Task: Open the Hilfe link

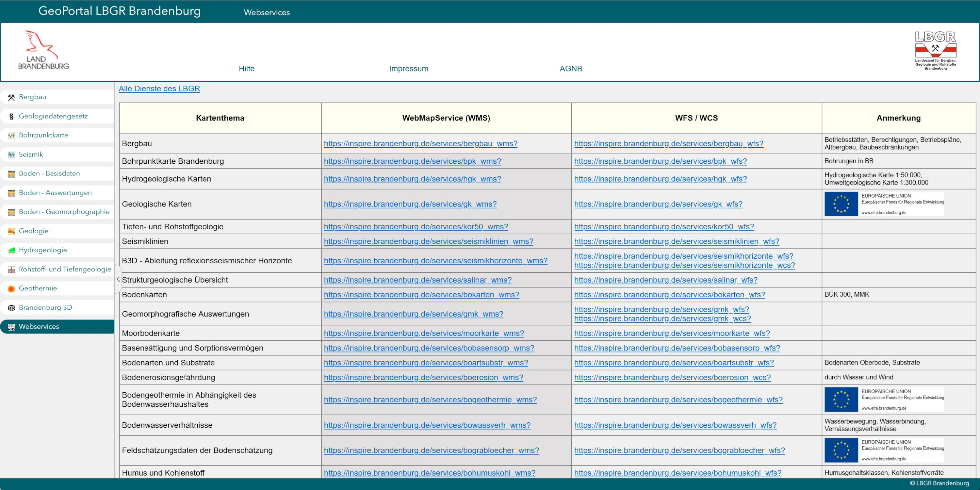Action: click(247, 69)
